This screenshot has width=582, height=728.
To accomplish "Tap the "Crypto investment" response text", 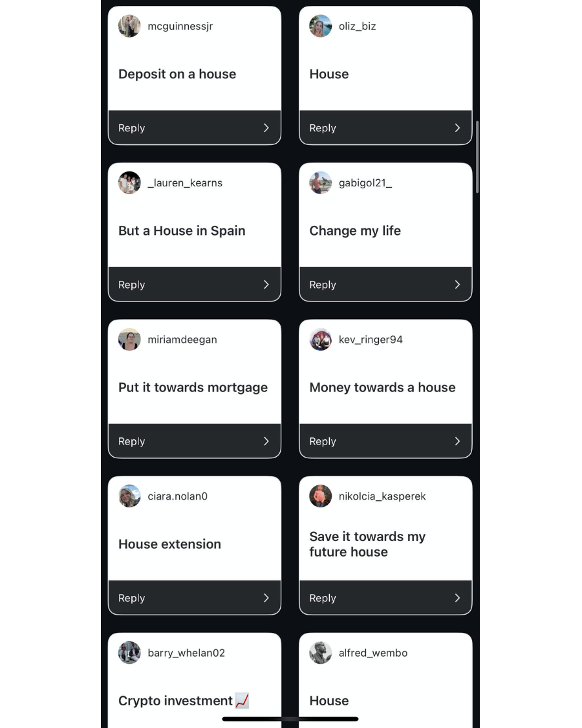I will [176, 701].
